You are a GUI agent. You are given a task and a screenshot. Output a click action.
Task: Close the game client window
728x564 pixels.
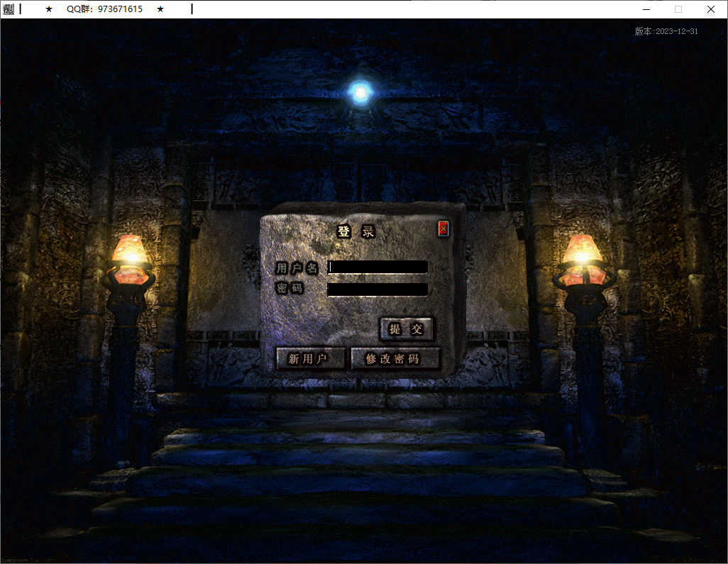pos(710,9)
